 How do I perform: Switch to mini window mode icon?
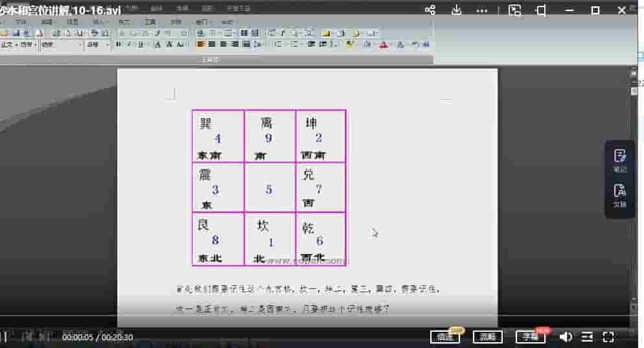coord(541,10)
